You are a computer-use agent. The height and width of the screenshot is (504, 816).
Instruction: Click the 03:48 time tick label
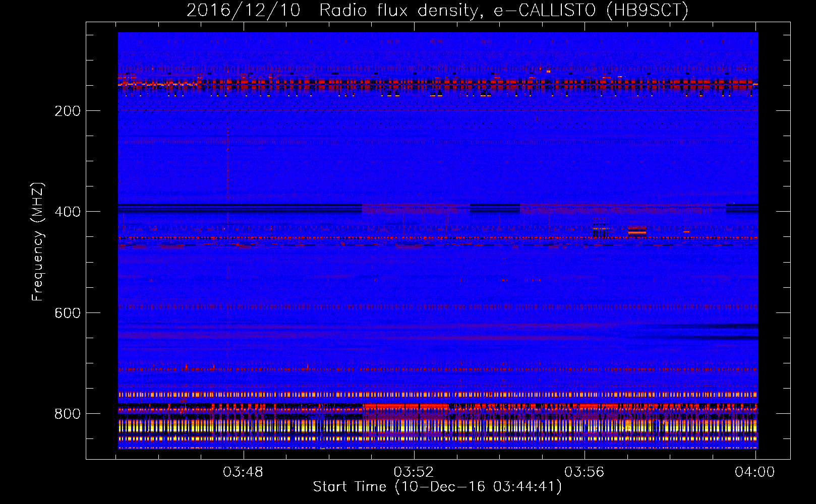point(243,472)
